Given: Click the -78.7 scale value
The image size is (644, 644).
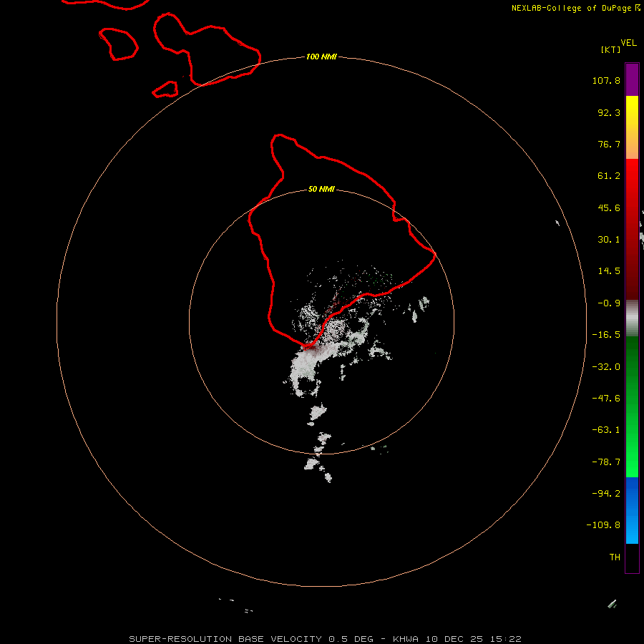Looking at the screenshot, I should [606, 462].
